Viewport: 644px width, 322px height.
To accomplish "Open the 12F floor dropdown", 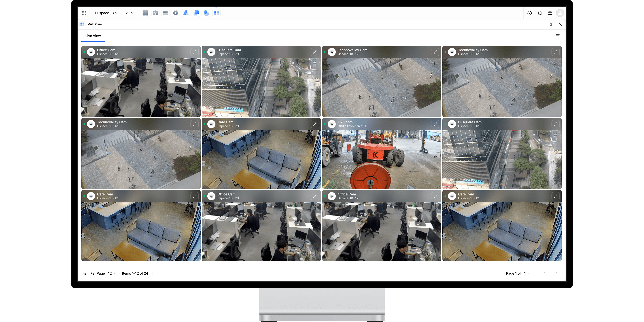I will [128, 13].
